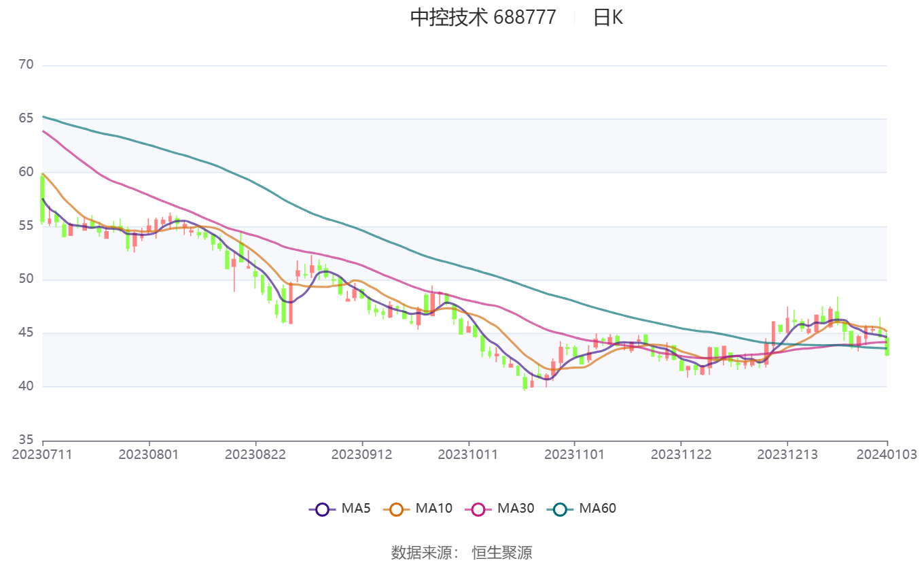
Task: Click the y-axis value 50
Action: click(26, 279)
